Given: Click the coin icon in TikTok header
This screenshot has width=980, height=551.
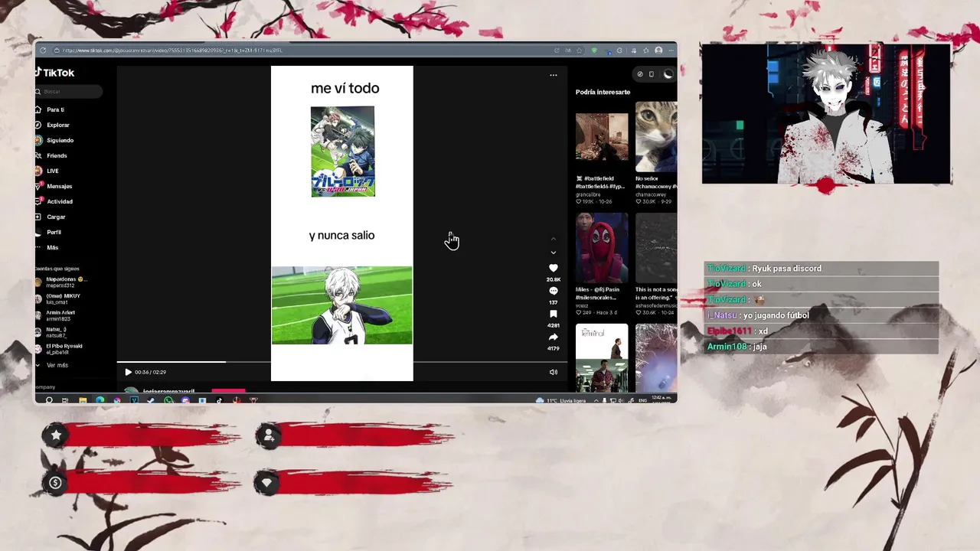Looking at the screenshot, I should [x=640, y=74].
